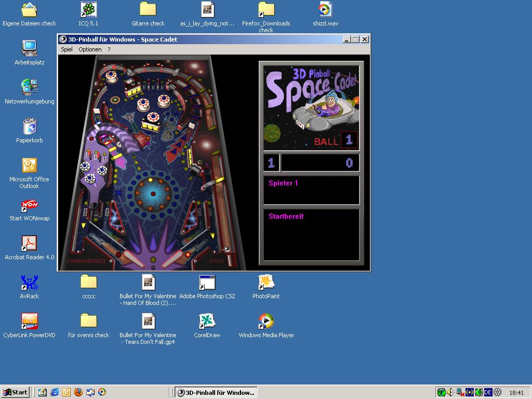Click the Pinball icon in the title bar
The height and width of the screenshot is (399, 532).
pos(63,39)
